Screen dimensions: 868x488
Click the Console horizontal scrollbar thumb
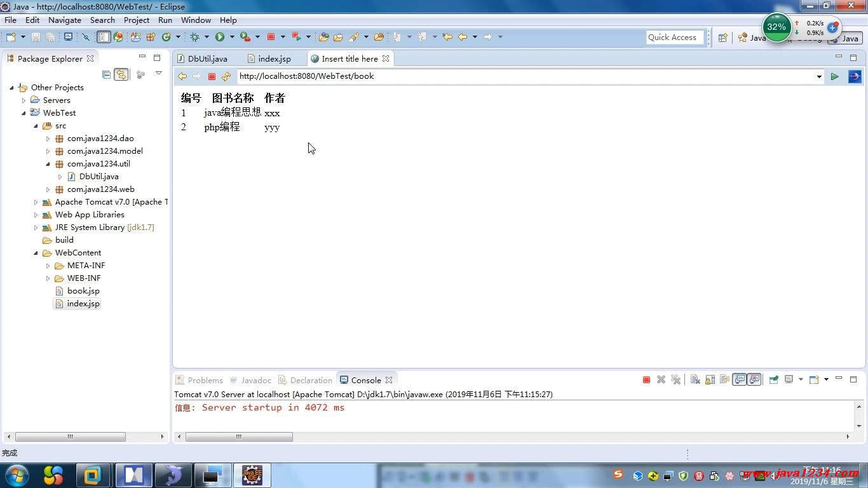(239, 437)
